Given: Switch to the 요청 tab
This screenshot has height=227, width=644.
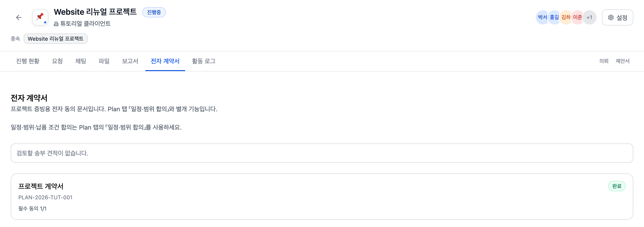Looking at the screenshot, I should click(x=57, y=61).
